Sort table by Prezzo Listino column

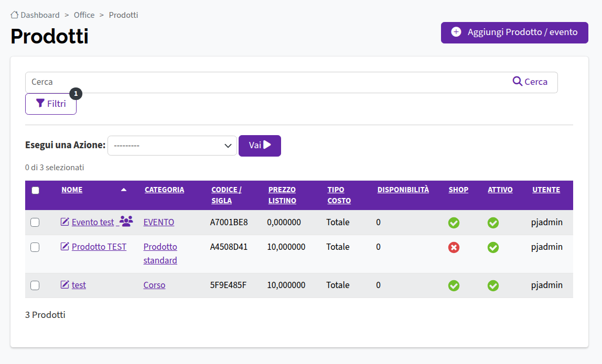(282, 195)
